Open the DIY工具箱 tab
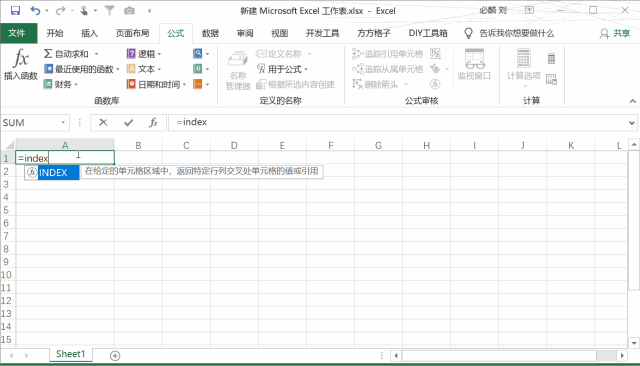The image size is (640, 366). point(428,33)
